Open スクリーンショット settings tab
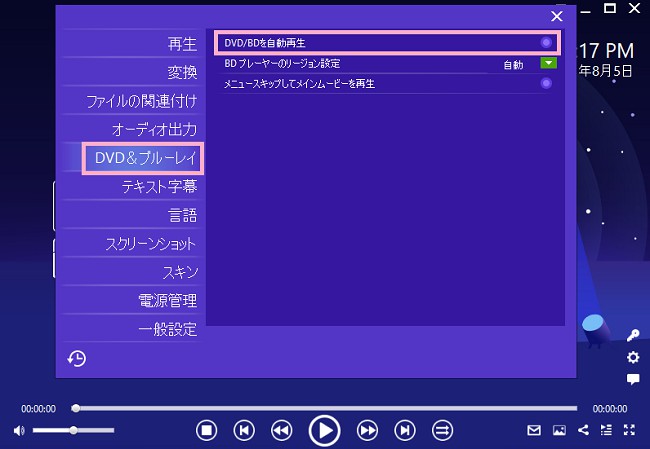This screenshot has width=650, height=449. (133, 244)
